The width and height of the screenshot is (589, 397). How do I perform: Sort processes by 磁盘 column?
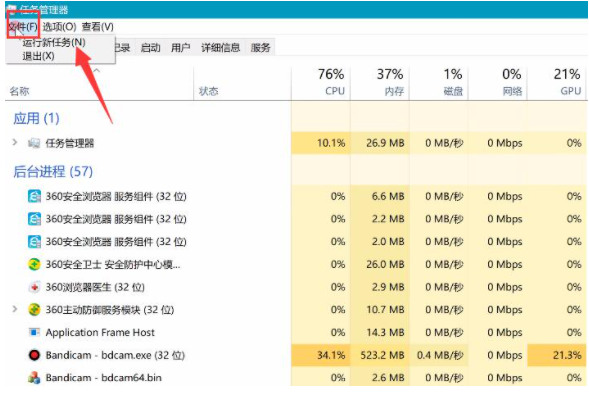click(x=453, y=91)
